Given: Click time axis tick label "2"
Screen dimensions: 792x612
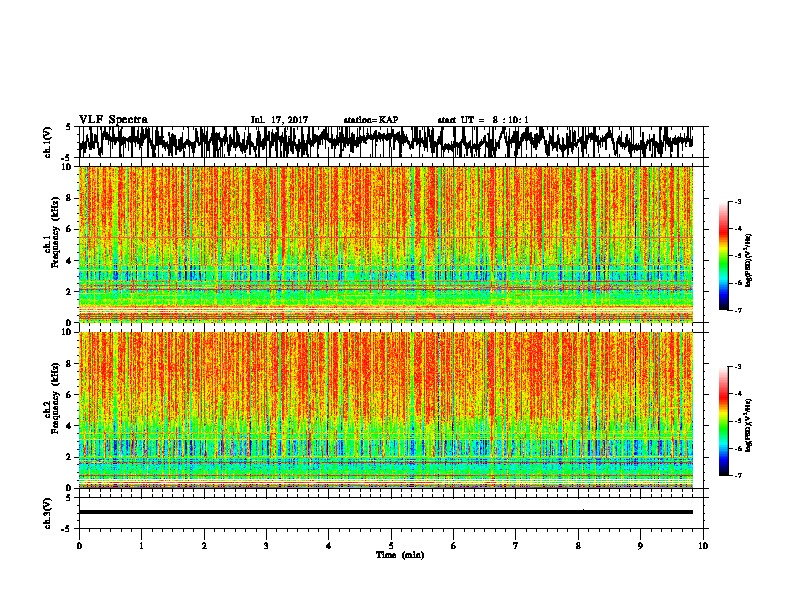Looking at the screenshot, I should click(204, 546).
